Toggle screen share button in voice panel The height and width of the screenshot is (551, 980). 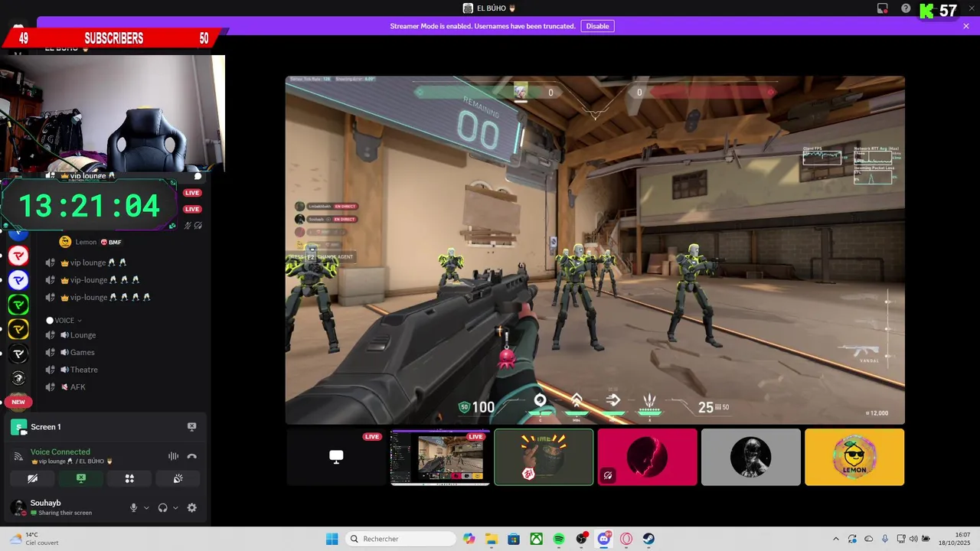[x=80, y=478]
